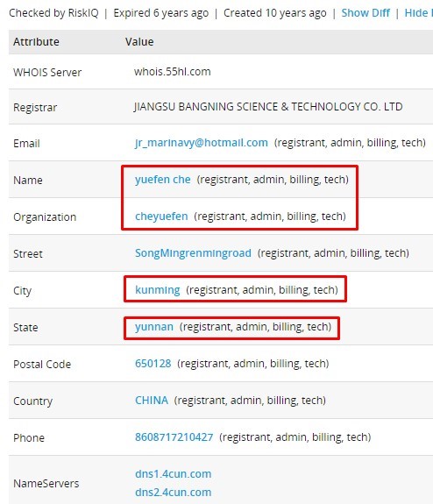The width and height of the screenshot is (433, 504).
Task: Select the cheyuefen organization link
Action: click(161, 217)
